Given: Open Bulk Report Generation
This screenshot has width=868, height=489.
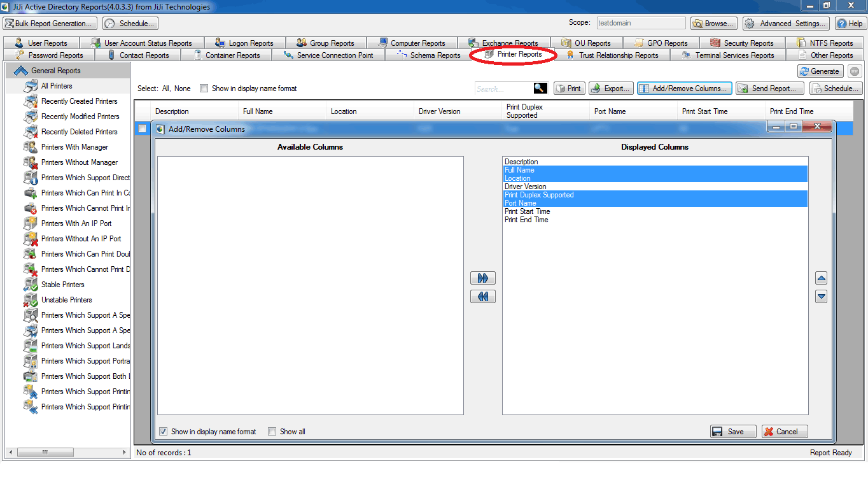Looking at the screenshot, I should [x=50, y=24].
